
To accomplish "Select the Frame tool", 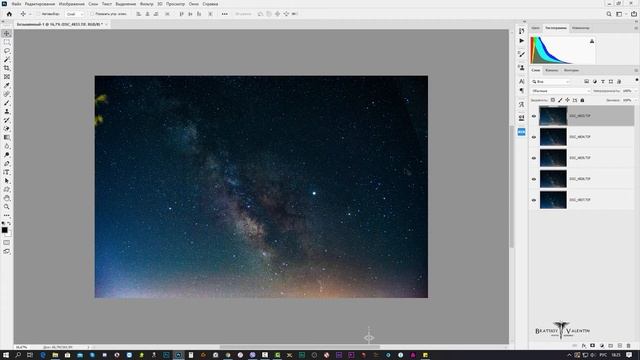I will click(x=7, y=77).
